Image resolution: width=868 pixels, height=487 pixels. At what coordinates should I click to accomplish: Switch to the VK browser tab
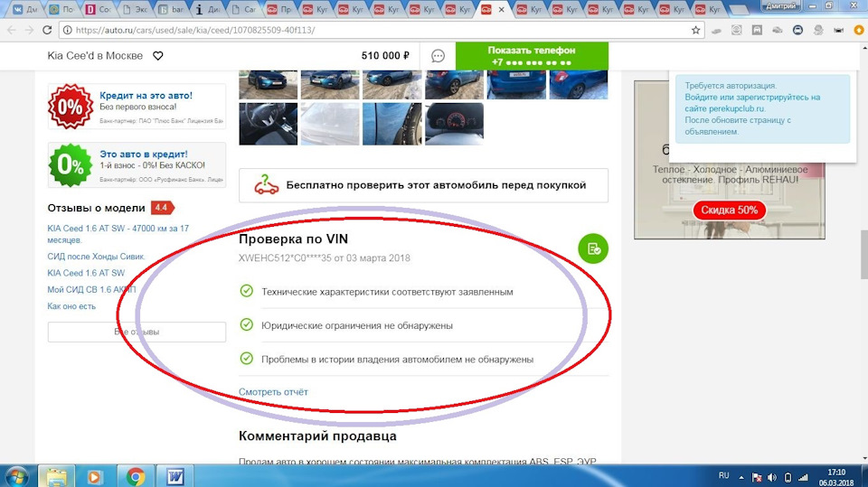(24, 9)
